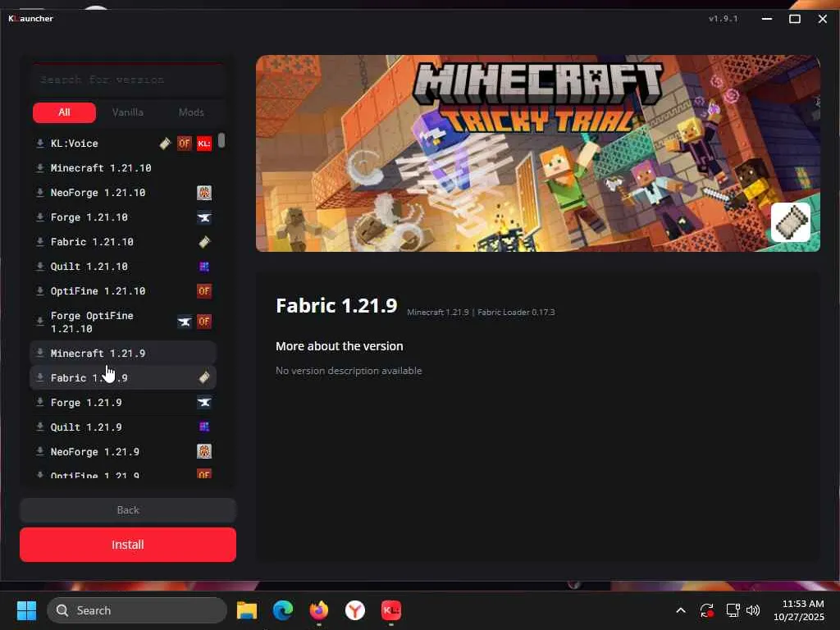Select Quilt 1.21.9 from the list
Screen dimensions: 840x630
tap(124, 427)
